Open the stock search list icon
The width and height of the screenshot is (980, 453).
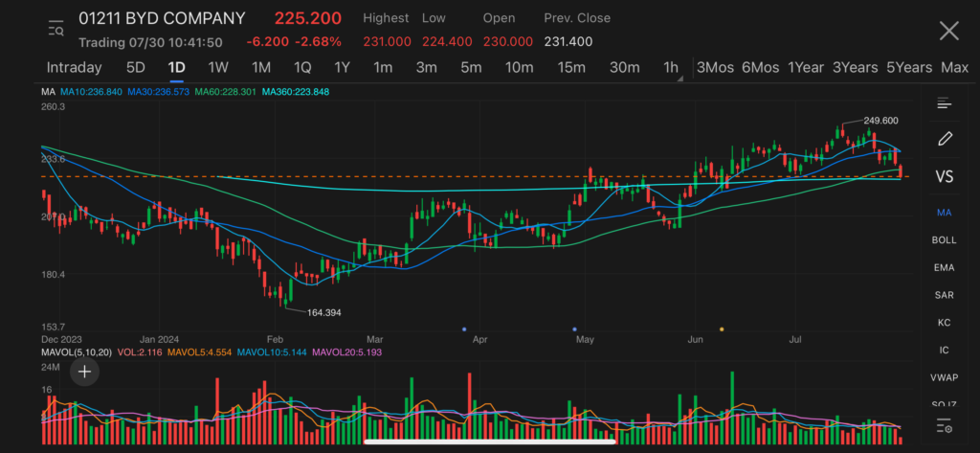[56, 30]
